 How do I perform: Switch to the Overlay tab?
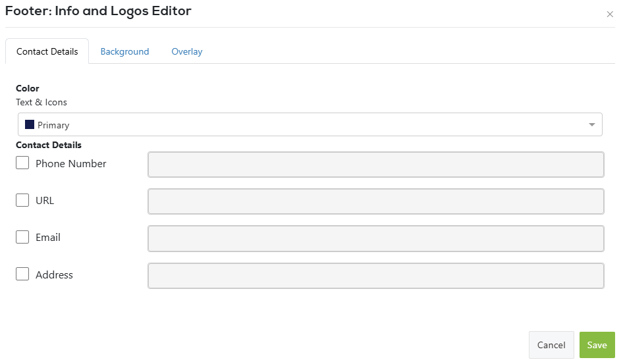[187, 51]
